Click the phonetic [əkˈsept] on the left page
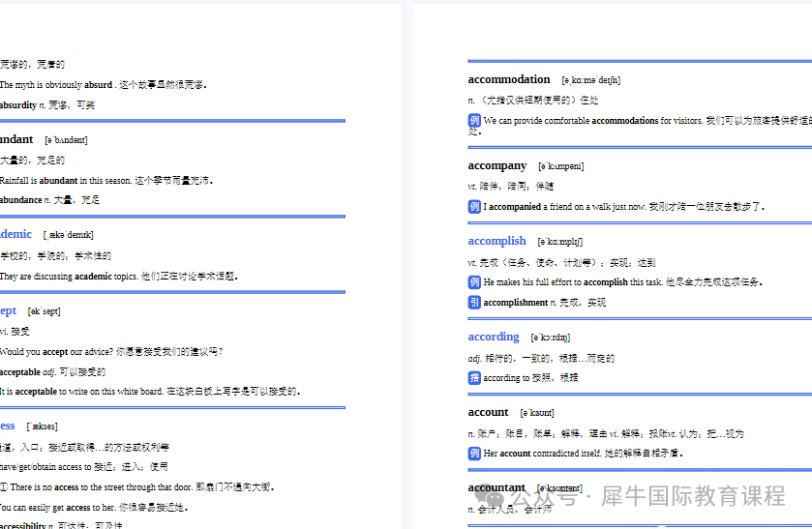Screen dimensions: 812x529 click(44, 311)
